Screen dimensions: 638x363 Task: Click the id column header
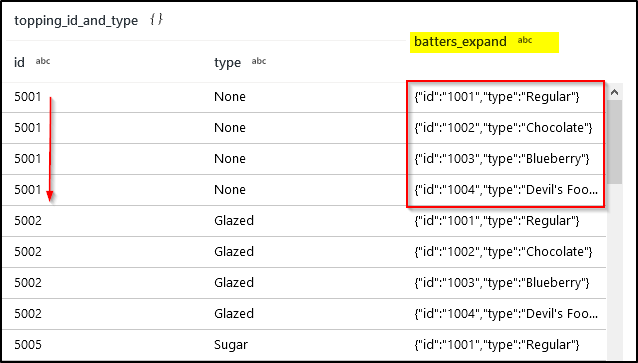[20, 62]
